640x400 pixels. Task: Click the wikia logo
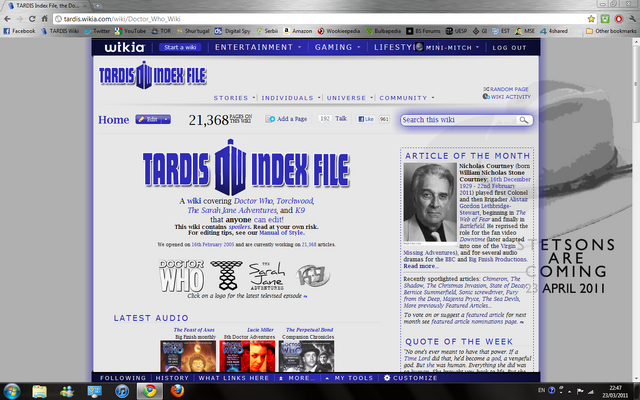click(124, 47)
